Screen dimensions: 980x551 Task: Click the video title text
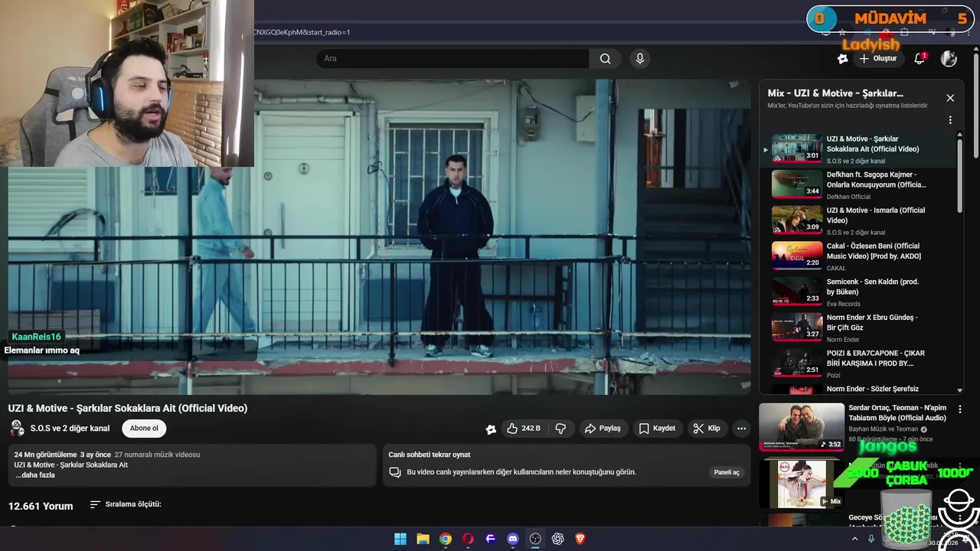(x=128, y=409)
